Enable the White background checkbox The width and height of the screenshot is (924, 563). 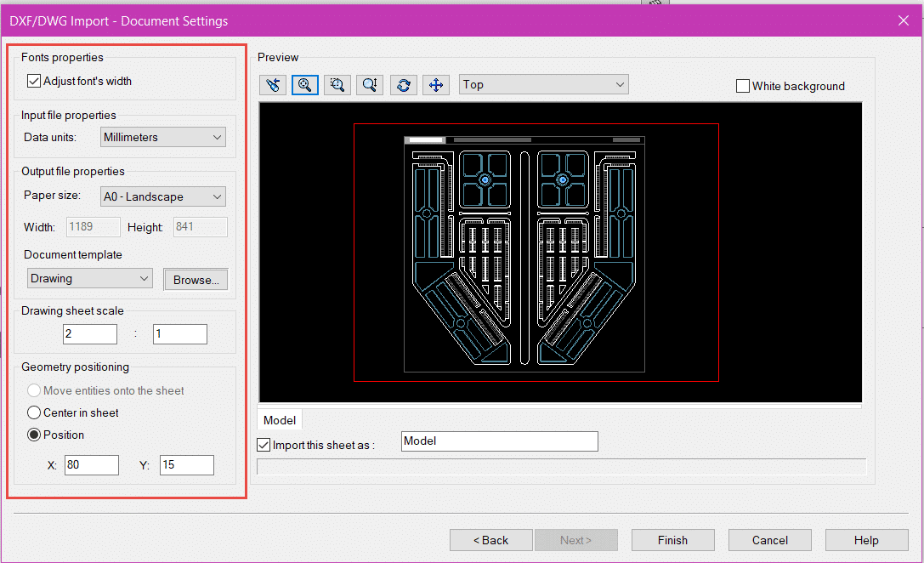(x=743, y=86)
